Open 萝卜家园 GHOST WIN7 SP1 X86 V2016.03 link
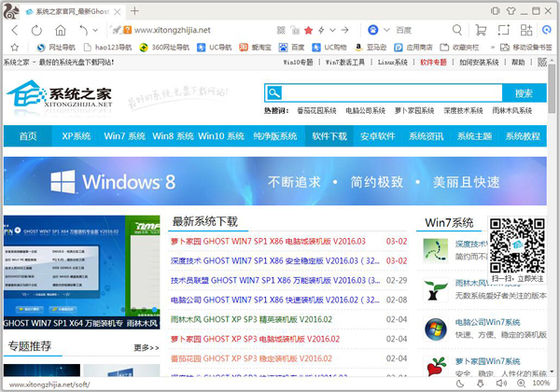The width and height of the screenshot is (560, 392). click(268, 242)
